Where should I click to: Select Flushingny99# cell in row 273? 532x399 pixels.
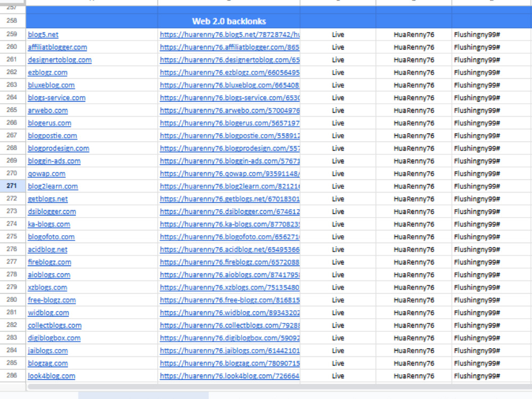click(492, 211)
